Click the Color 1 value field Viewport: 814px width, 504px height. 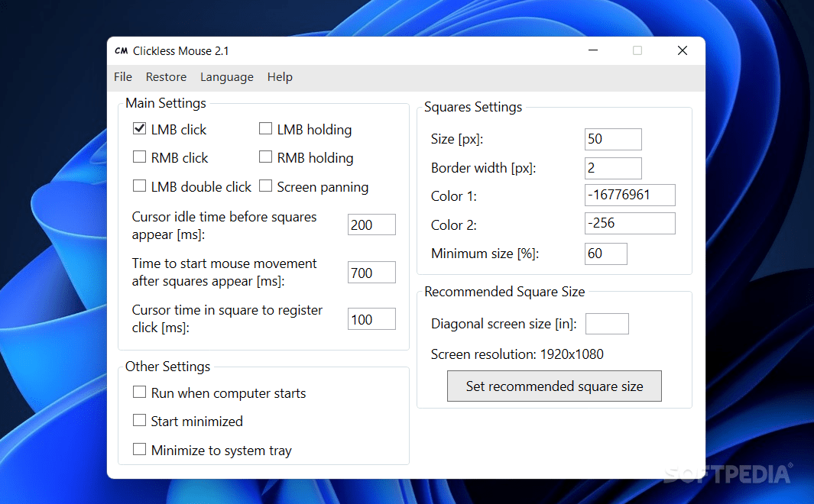point(630,195)
